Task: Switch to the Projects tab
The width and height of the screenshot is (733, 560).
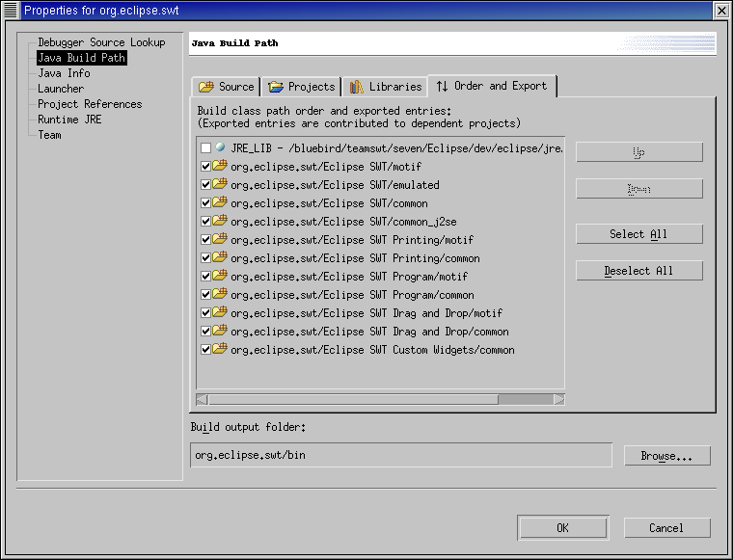Action: (x=302, y=87)
